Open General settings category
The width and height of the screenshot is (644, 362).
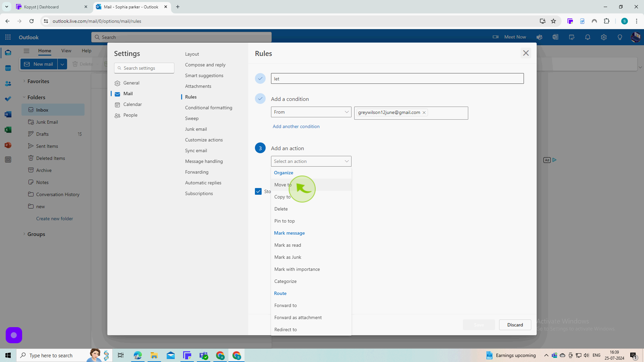tap(144, 83)
